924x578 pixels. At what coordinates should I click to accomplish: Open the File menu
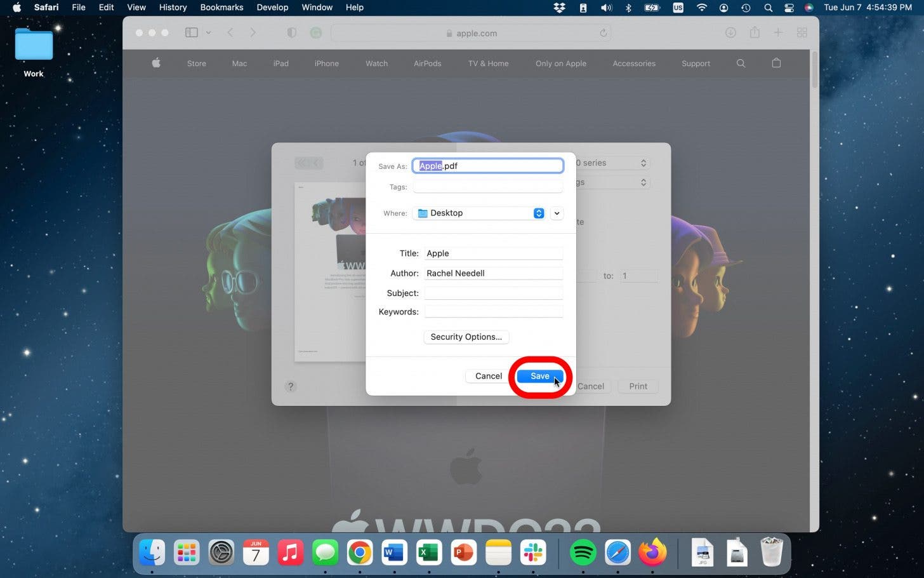tap(79, 8)
